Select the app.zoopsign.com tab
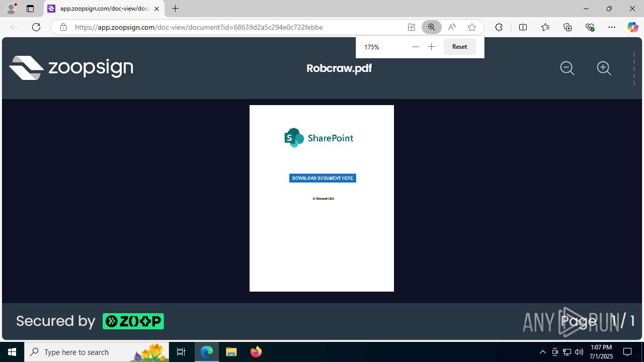Screen dimensions: 644x362 click(x=104, y=9)
